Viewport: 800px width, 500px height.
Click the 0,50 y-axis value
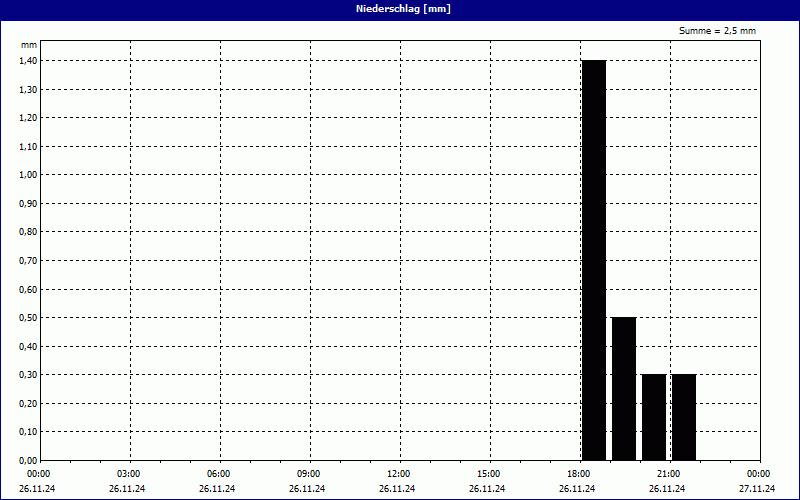[x=28, y=318]
